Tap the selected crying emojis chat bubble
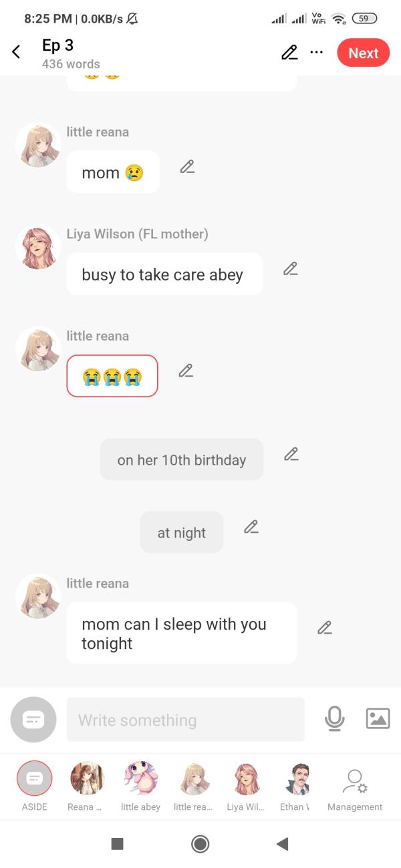The height and width of the screenshot is (868, 401). tap(112, 377)
